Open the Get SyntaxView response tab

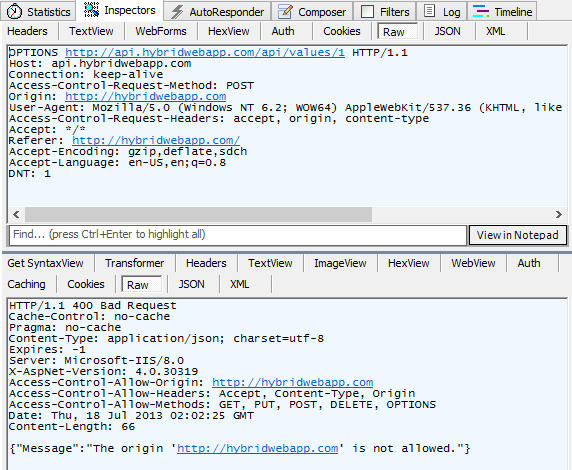point(45,263)
